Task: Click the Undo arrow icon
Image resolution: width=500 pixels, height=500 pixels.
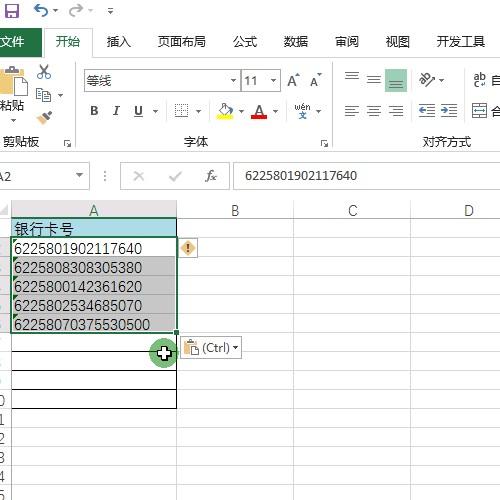Action: click(x=41, y=11)
